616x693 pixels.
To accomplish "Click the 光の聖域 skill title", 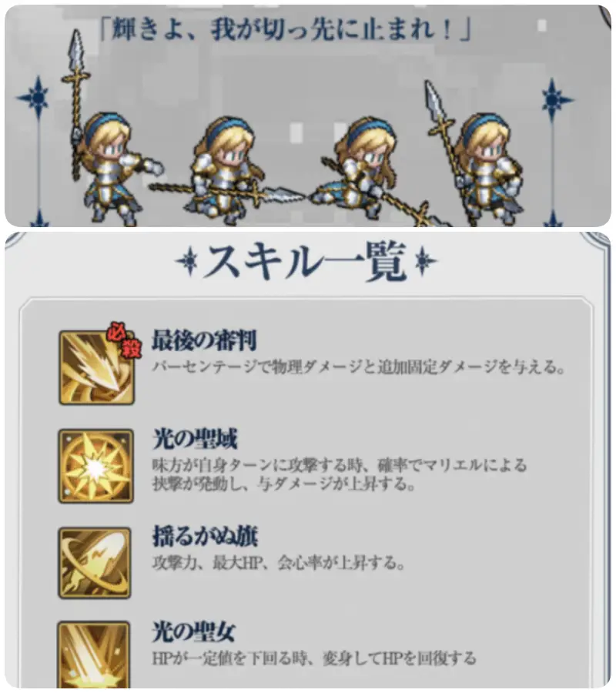I will point(195,438).
